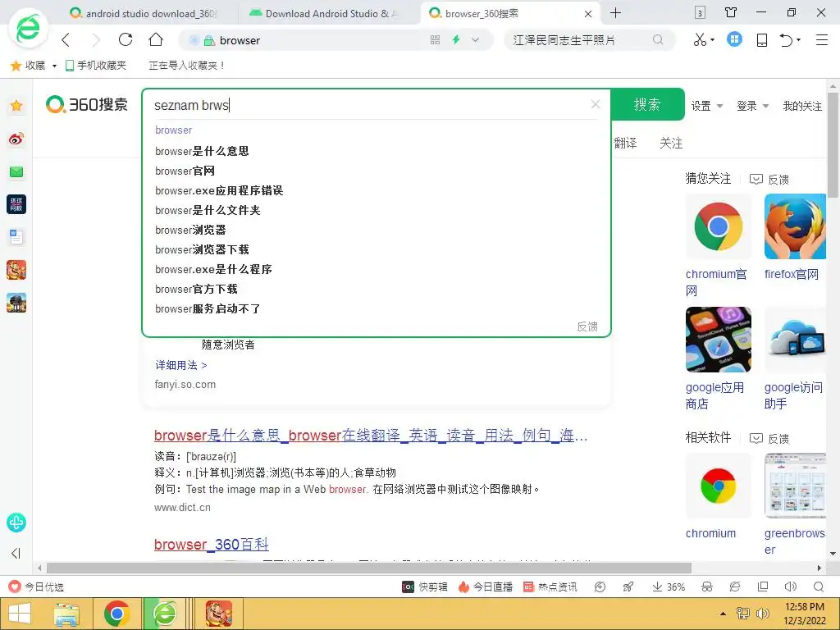Switch to the 翻译 tab

625,143
